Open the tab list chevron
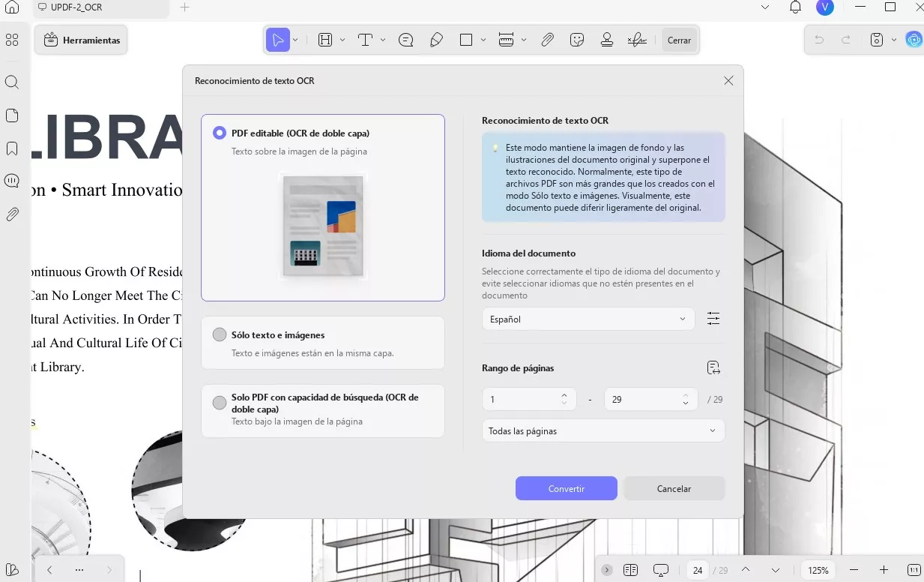The width and height of the screenshot is (924, 582). 764,7
